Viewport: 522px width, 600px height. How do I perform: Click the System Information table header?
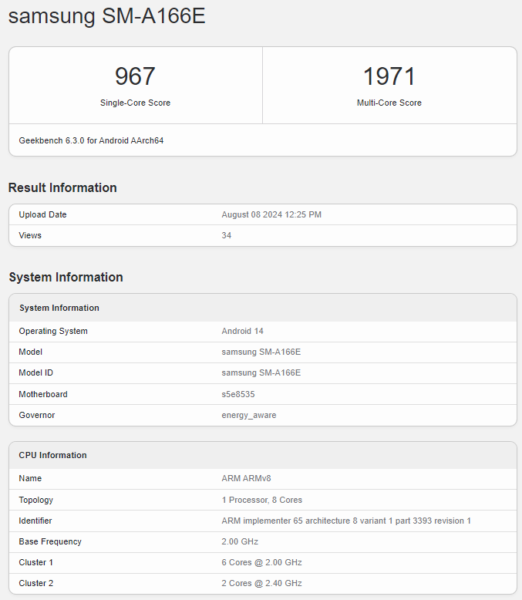point(59,308)
